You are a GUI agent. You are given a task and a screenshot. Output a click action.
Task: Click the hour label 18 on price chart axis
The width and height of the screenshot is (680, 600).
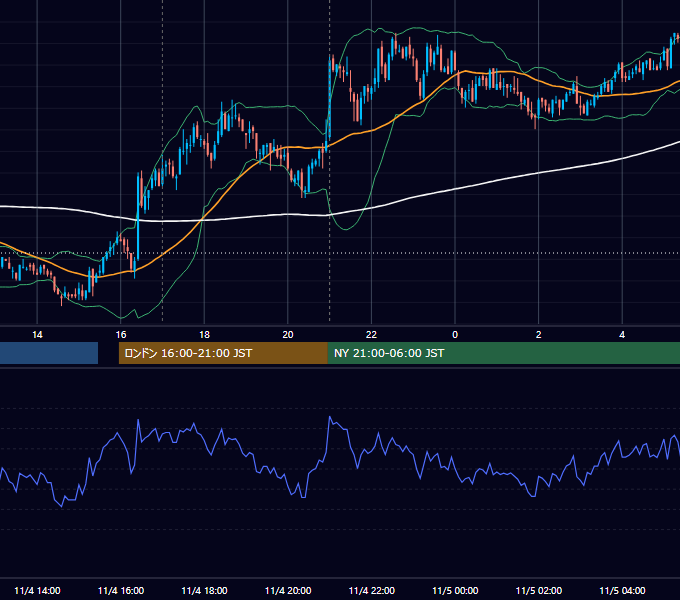(204, 335)
